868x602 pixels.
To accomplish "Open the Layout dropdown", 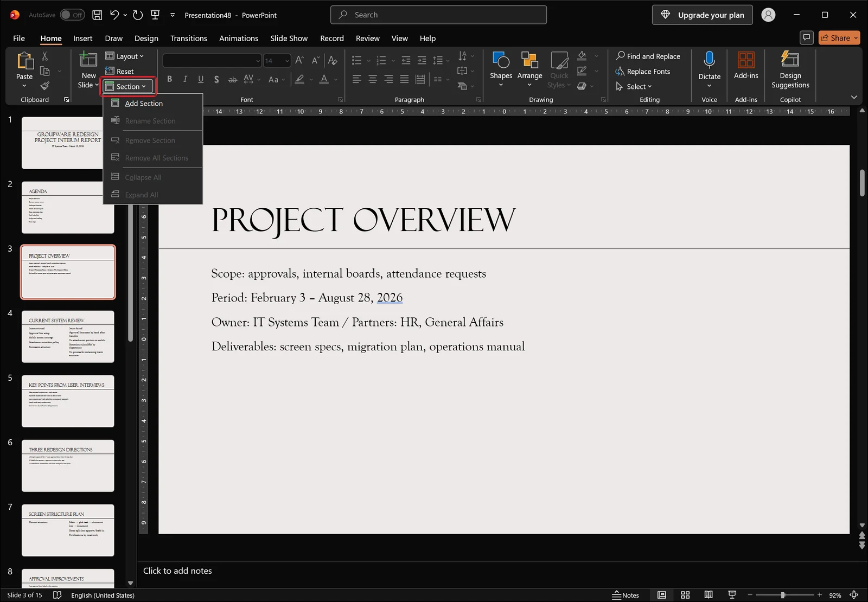I will [124, 56].
